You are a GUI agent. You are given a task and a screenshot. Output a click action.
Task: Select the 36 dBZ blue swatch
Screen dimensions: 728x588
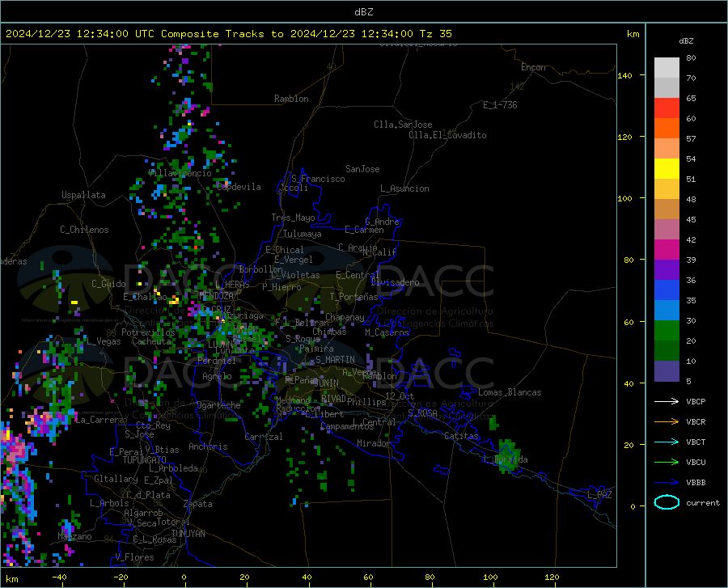pos(667,290)
